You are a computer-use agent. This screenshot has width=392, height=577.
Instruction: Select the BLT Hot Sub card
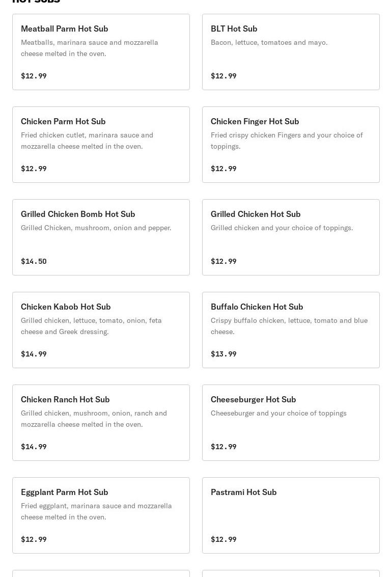291,52
